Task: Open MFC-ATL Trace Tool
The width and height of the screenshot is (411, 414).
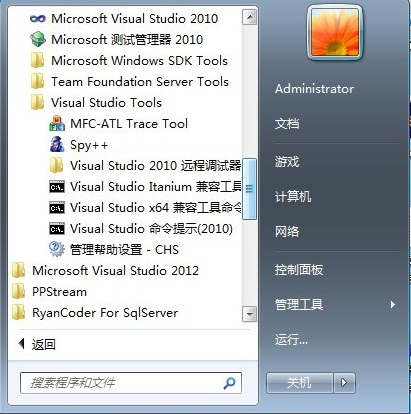Action: tap(129, 124)
